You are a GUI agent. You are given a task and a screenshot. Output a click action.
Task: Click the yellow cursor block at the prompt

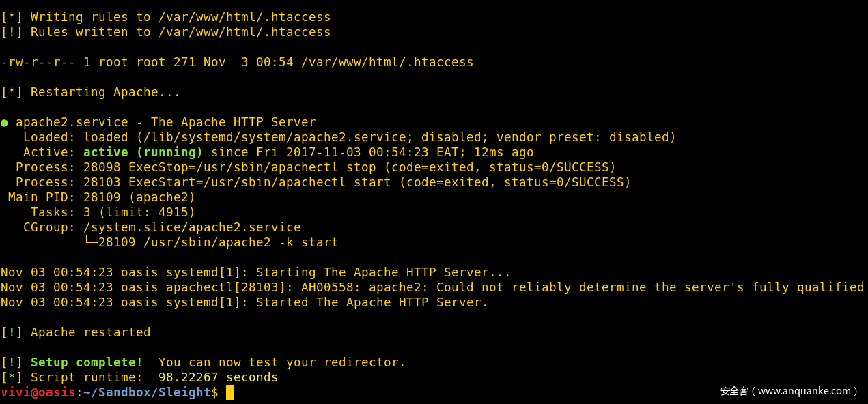(230, 392)
